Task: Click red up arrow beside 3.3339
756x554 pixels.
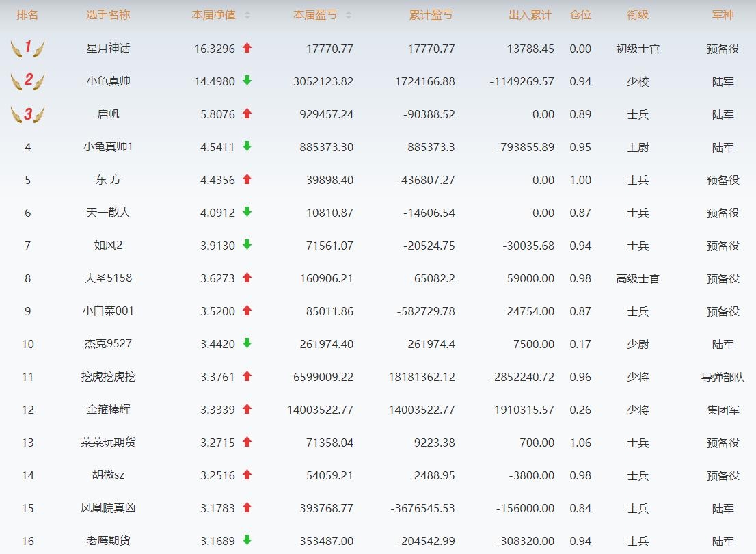Action: click(x=247, y=409)
